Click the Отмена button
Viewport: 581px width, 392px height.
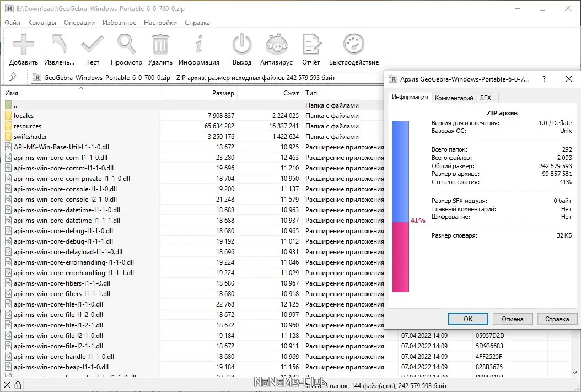513,319
